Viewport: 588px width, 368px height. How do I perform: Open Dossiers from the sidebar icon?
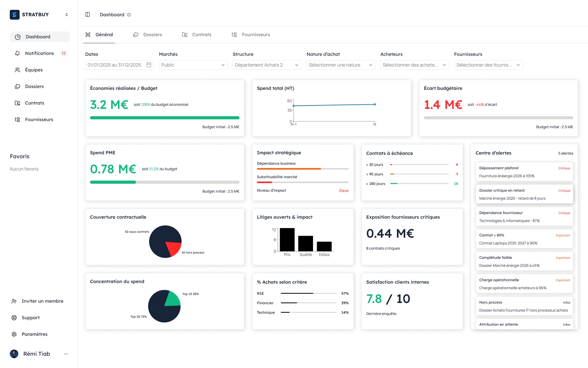click(18, 86)
